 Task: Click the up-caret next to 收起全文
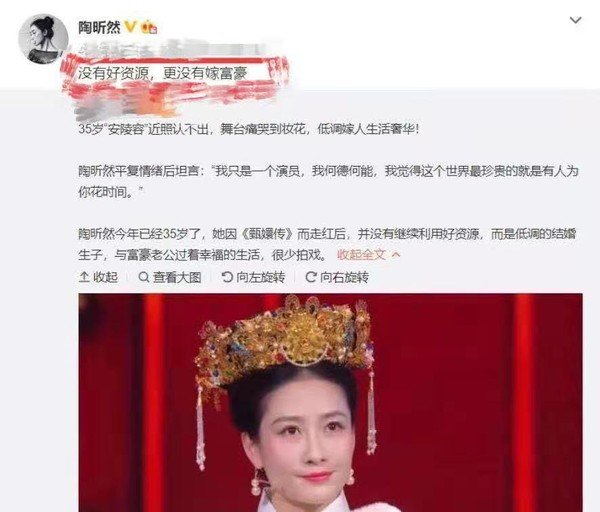tap(396, 254)
